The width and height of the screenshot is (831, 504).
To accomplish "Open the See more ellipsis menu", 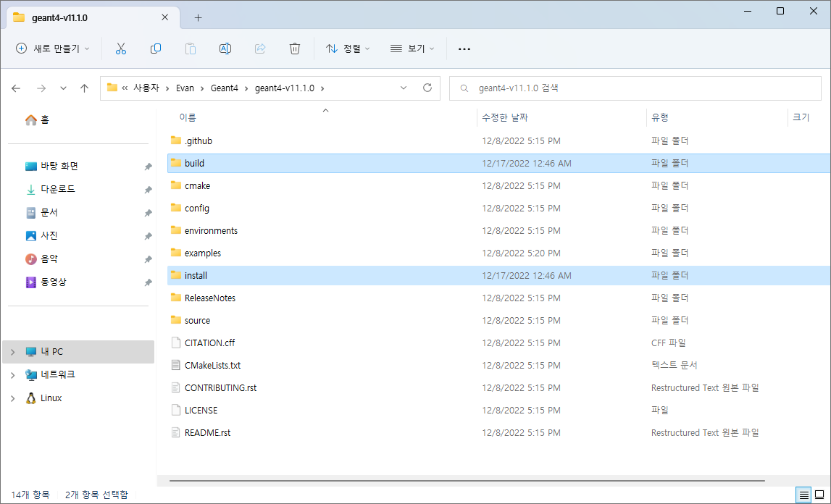I will point(464,49).
